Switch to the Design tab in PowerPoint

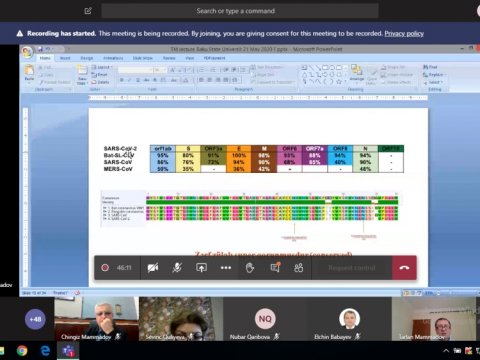click(x=87, y=58)
